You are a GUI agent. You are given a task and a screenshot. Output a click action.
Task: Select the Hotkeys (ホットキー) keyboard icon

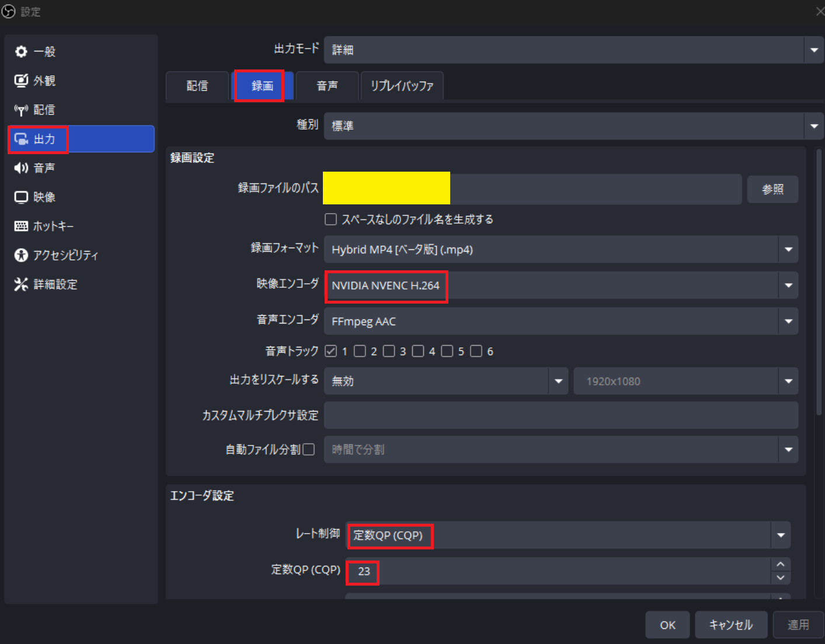(21, 226)
